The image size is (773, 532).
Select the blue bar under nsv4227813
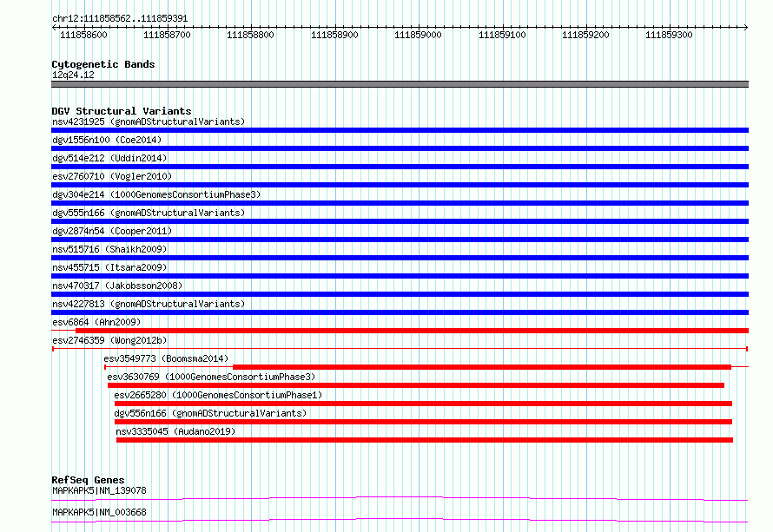[400, 312]
